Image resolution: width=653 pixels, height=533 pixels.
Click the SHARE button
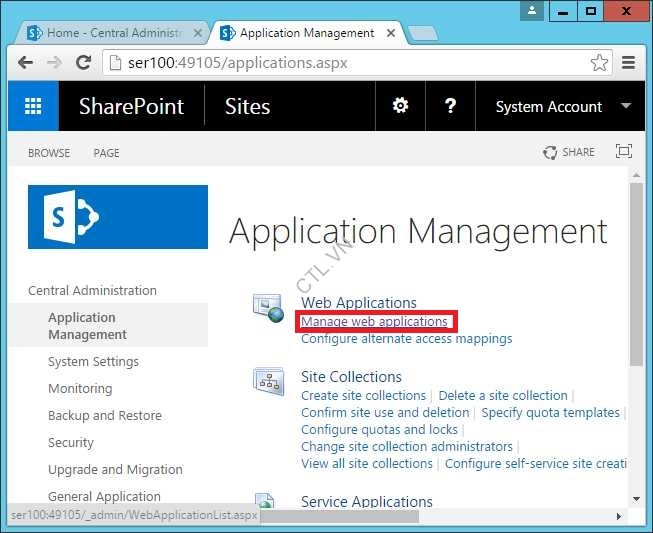(x=578, y=152)
